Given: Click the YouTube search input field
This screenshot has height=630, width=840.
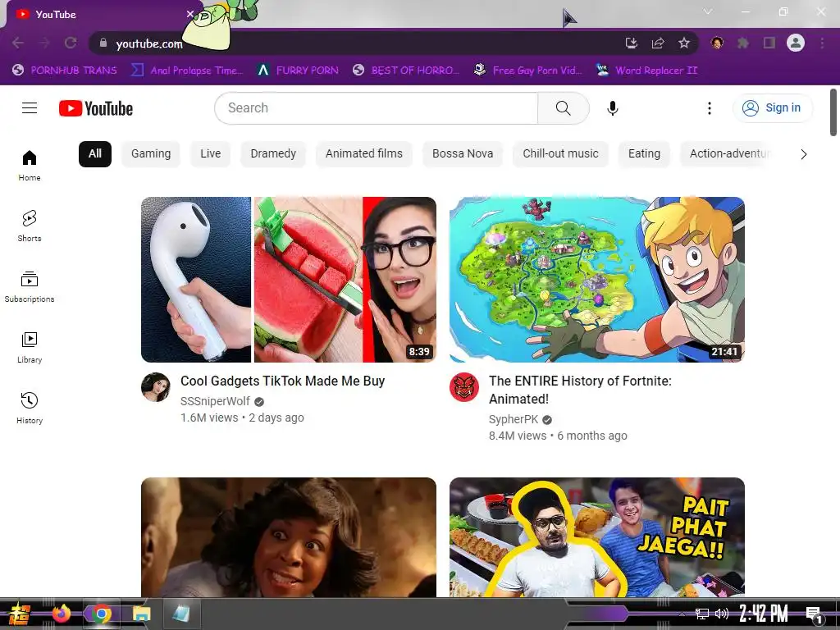Looking at the screenshot, I should [x=376, y=108].
